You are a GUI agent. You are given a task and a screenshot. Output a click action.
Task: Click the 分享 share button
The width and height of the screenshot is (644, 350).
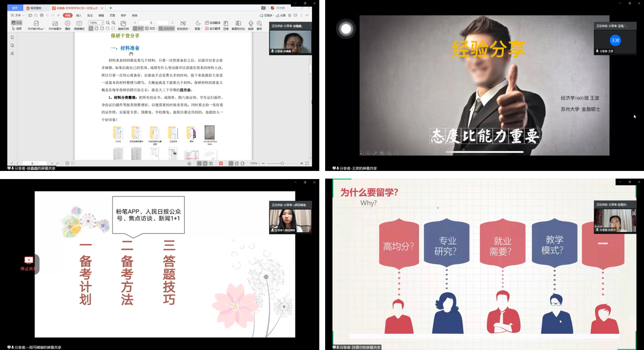[281, 15]
